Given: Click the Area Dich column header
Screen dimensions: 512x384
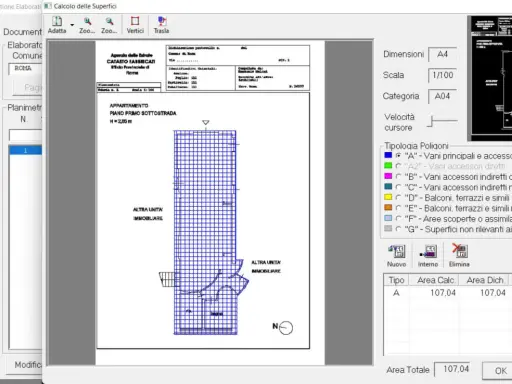Looking at the screenshot, I should click(x=484, y=280).
